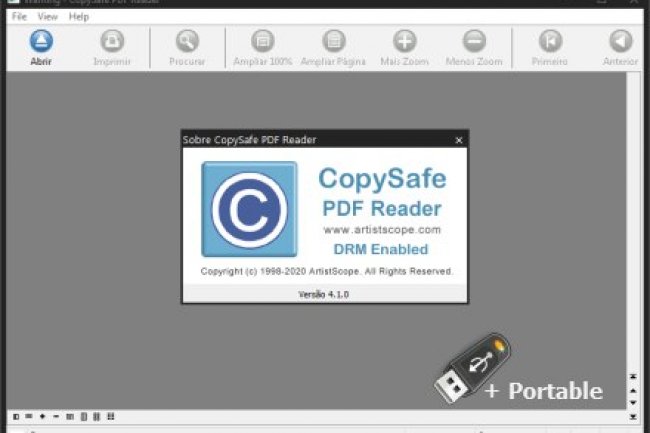Click the scrollbar single down arrow
The image size is (650, 433).
point(633,402)
